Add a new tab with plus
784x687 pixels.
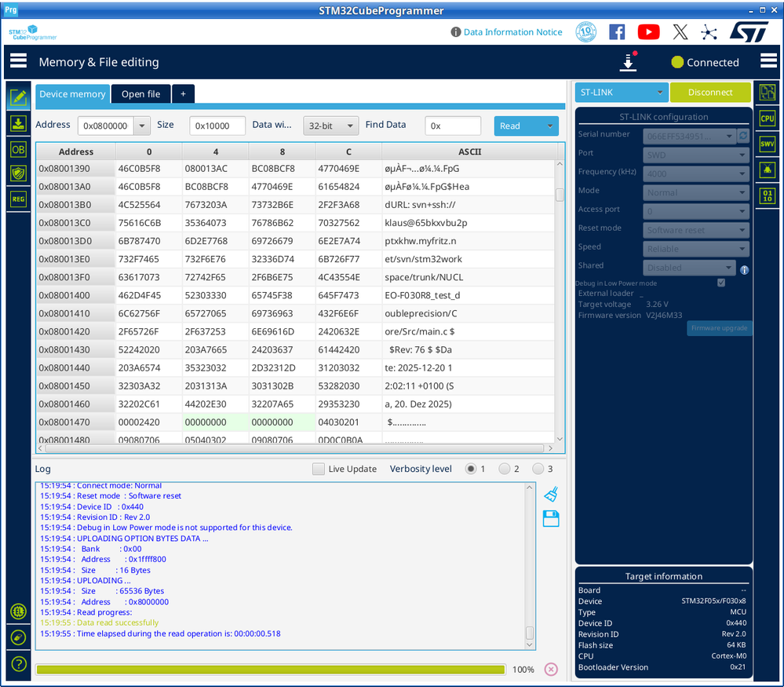click(183, 94)
